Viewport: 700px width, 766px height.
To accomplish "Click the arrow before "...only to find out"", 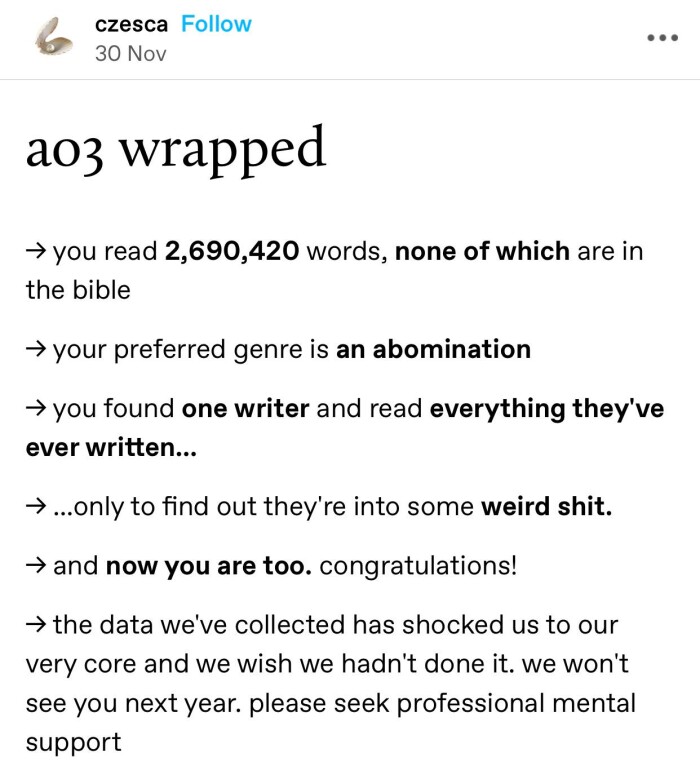I will (37, 507).
